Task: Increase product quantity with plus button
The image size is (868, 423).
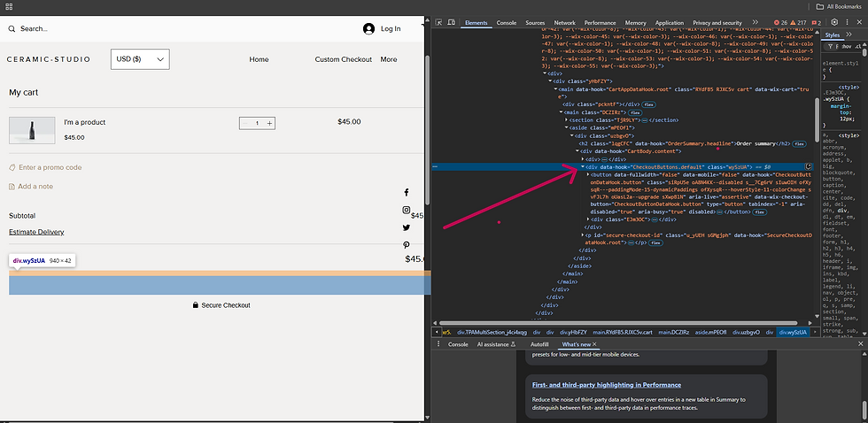Action: [x=269, y=123]
